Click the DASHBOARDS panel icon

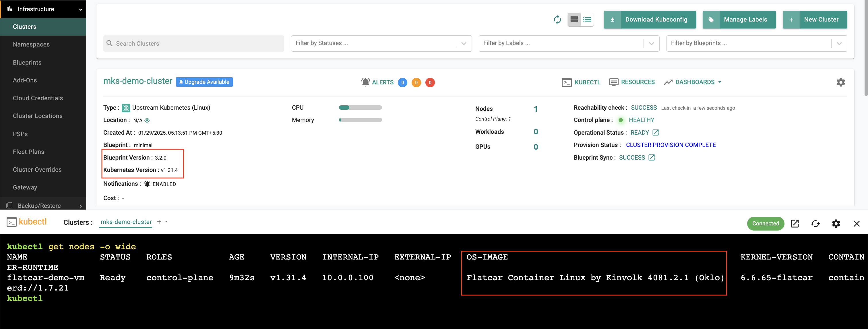point(668,82)
